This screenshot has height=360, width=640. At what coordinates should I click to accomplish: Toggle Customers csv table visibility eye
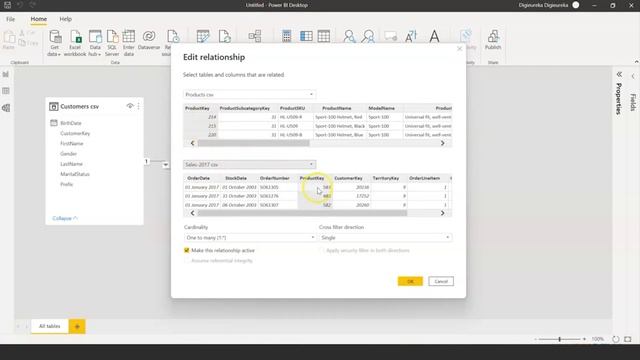[x=130, y=106]
